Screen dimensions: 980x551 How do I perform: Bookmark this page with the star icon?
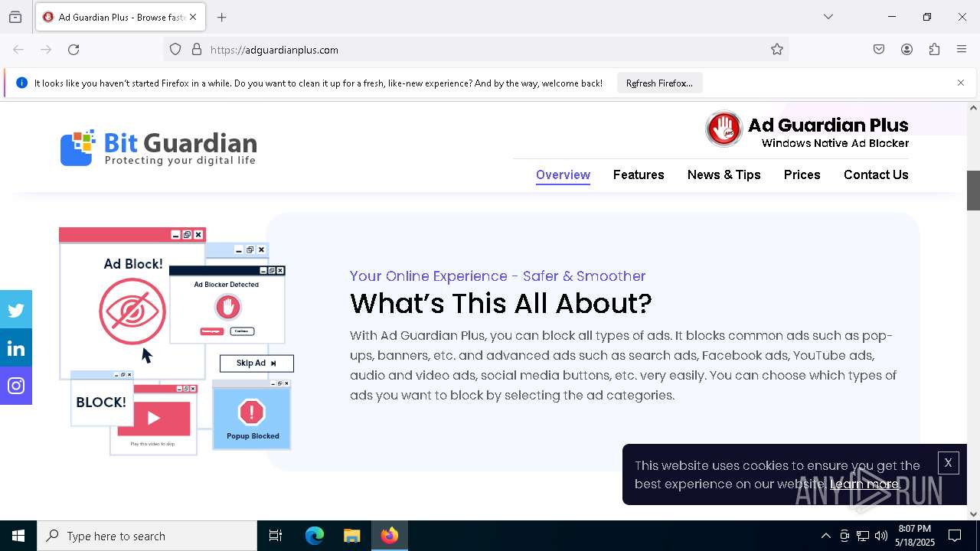tap(777, 50)
